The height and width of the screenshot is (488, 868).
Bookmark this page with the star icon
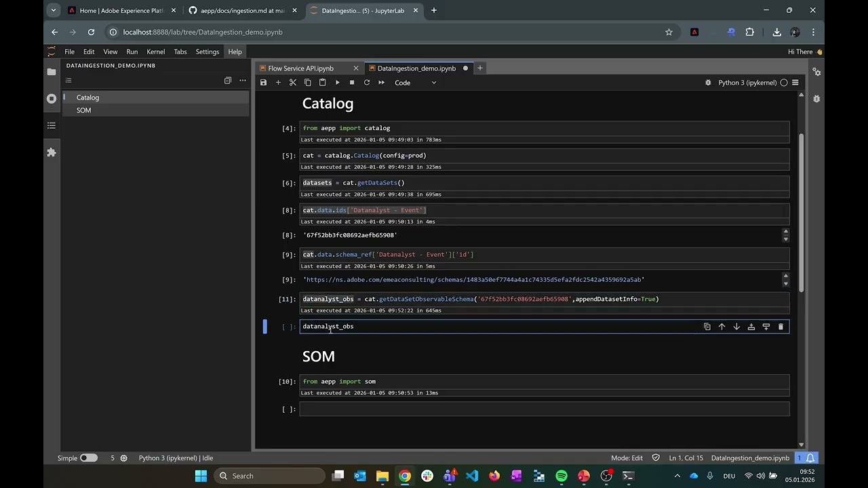click(x=669, y=32)
